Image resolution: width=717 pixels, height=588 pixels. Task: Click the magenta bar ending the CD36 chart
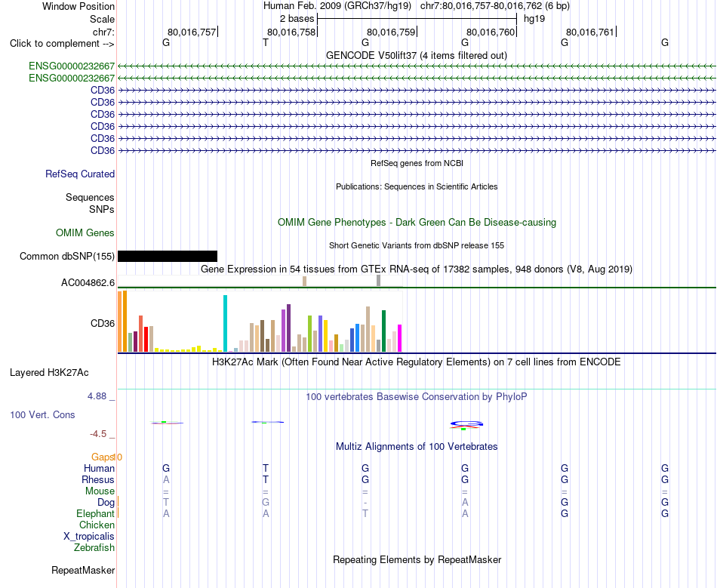(400, 338)
